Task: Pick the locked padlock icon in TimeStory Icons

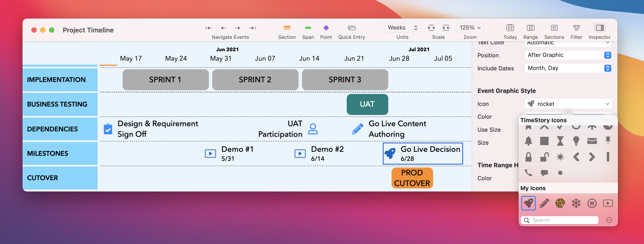Action: (x=528, y=157)
